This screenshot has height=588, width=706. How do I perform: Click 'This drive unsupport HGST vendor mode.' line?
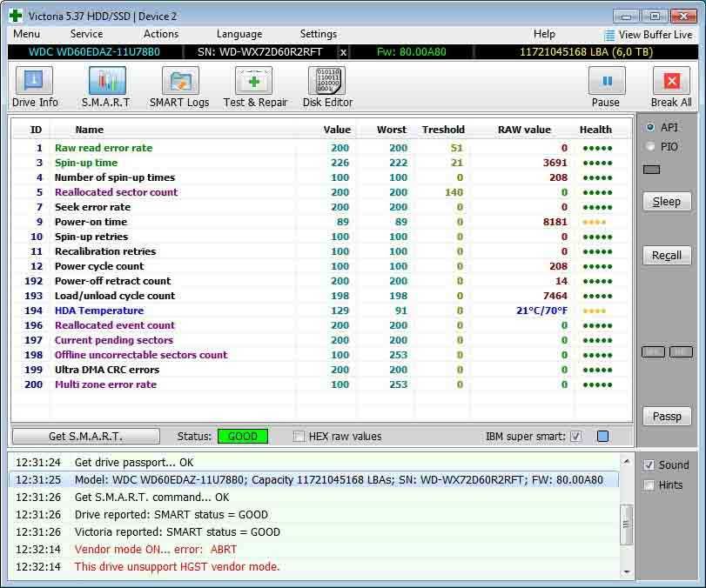point(177,566)
